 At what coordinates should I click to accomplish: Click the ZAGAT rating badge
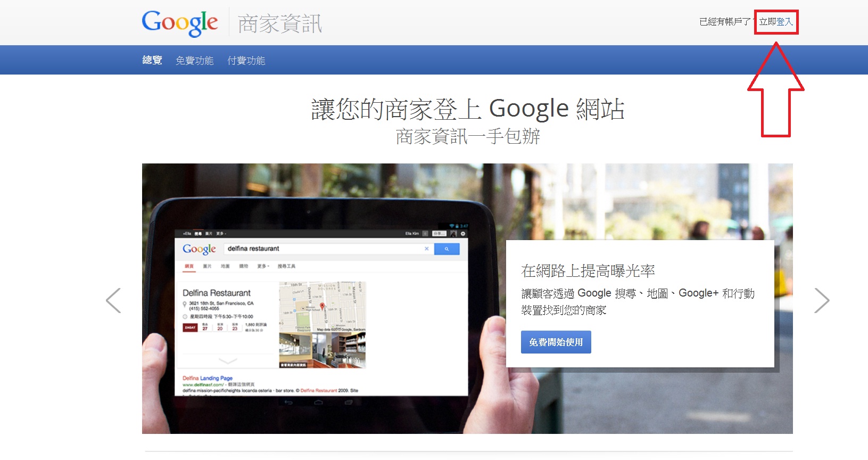(190, 327)
